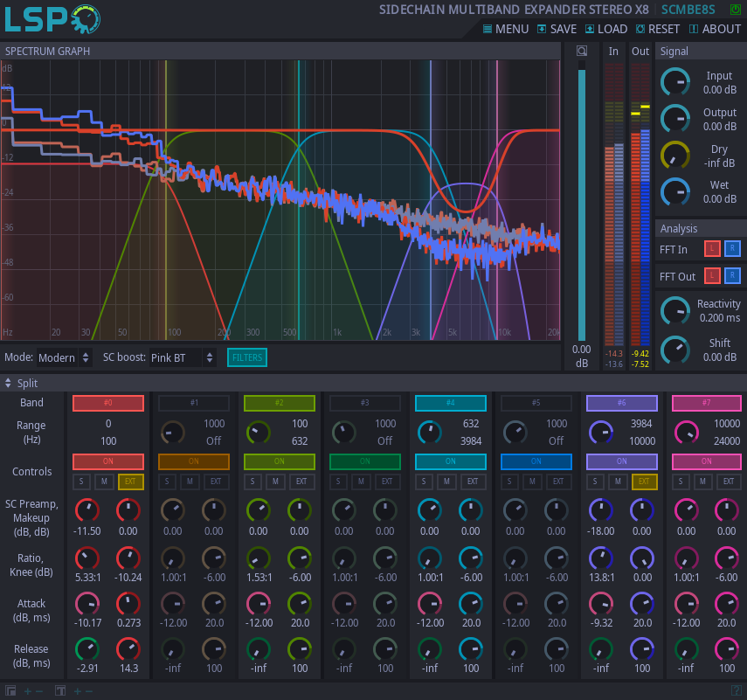The height and width of the screenshot is (700, 747).
Task: Click the T font-scaling icon
Action: (60, 691)
